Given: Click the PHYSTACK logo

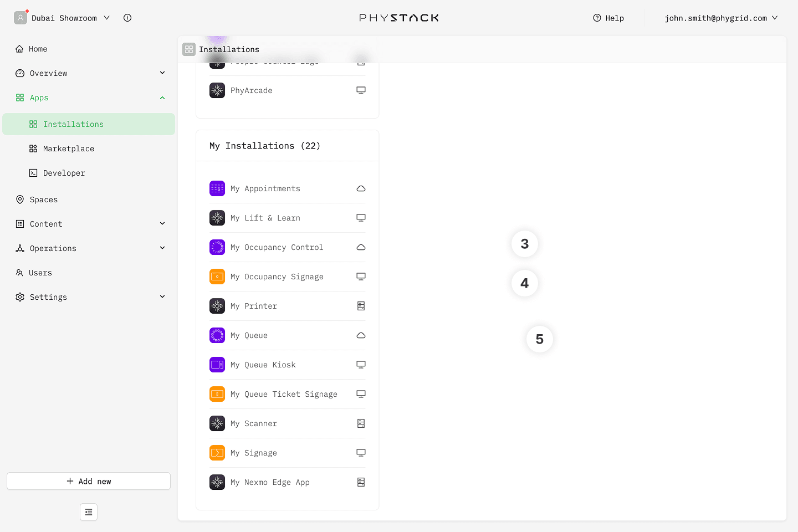Looking at the screenshot, I should click(399, 18).
